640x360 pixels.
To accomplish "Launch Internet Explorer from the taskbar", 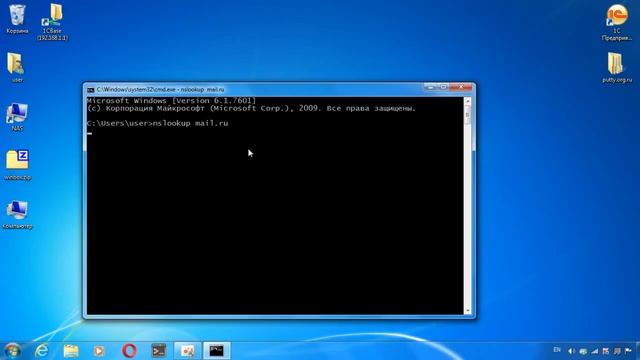I will click(42, 351).
